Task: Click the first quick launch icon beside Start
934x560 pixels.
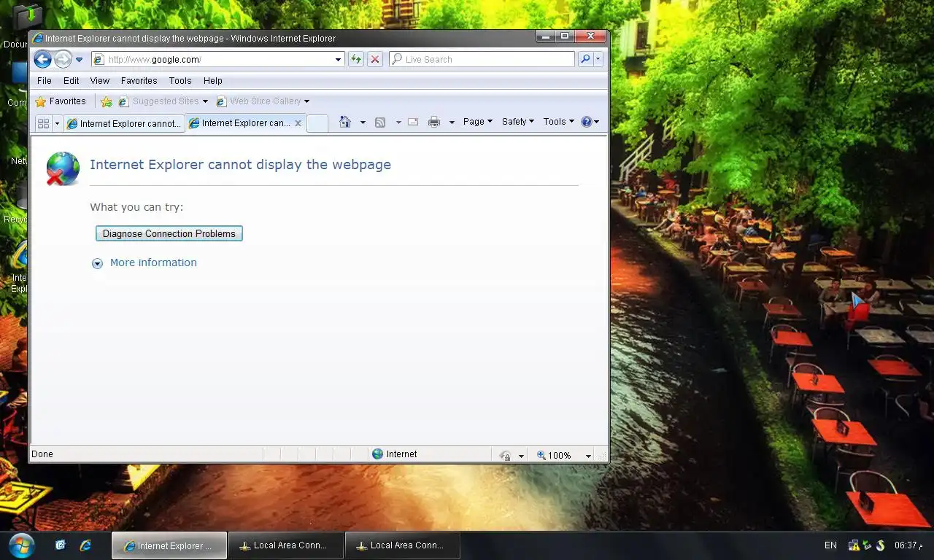Action: pyautogui.click(x=61, y=545)
